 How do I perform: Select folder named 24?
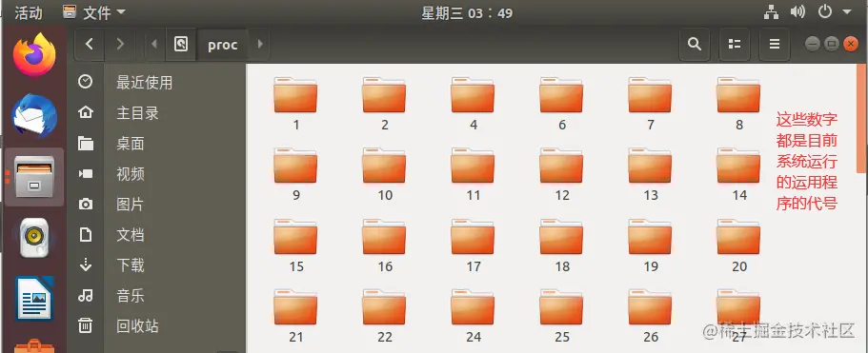473,316
